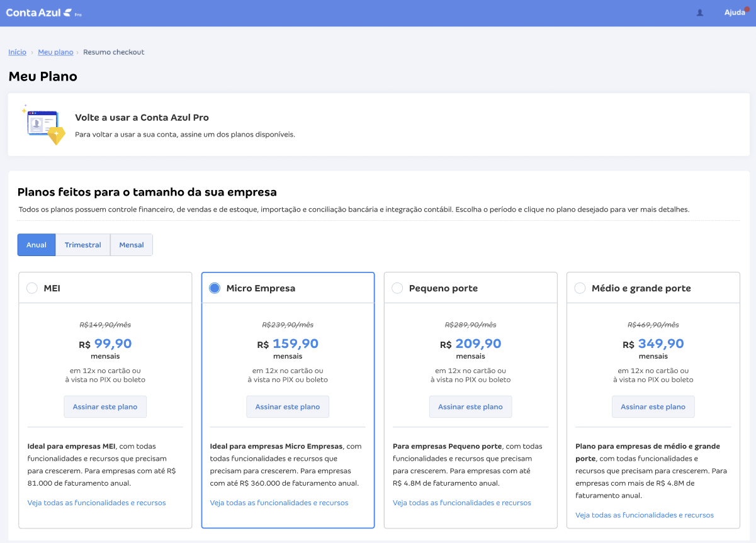Click the struck-through R$239,90/mês price

[x=288, y=325]
